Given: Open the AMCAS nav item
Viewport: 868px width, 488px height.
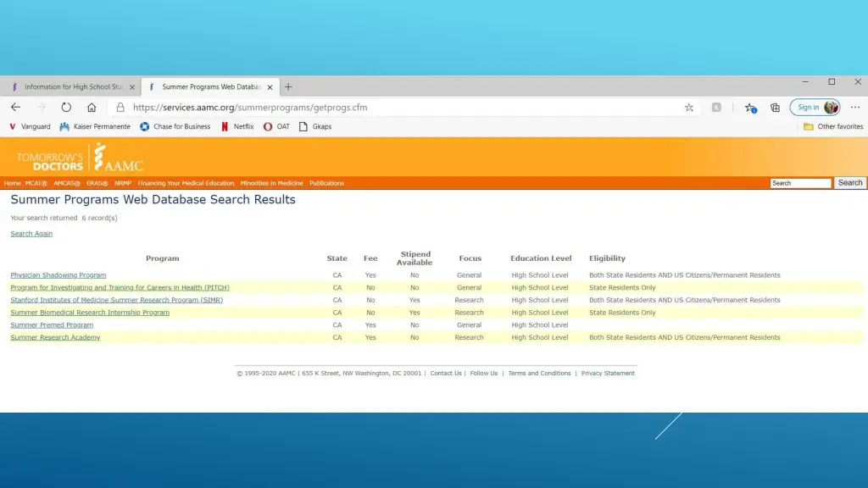Looking at the screenshot, I should (x=66, y=183).
